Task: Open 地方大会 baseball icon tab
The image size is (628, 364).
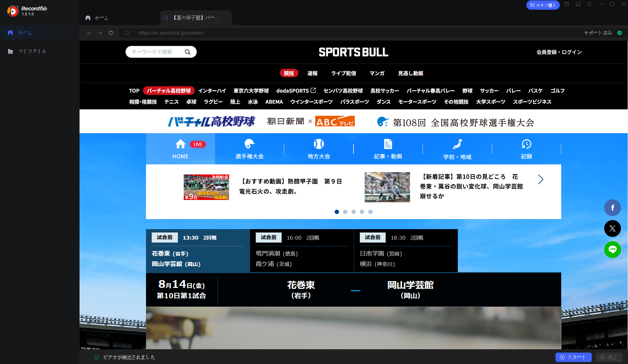Action: 319,149
